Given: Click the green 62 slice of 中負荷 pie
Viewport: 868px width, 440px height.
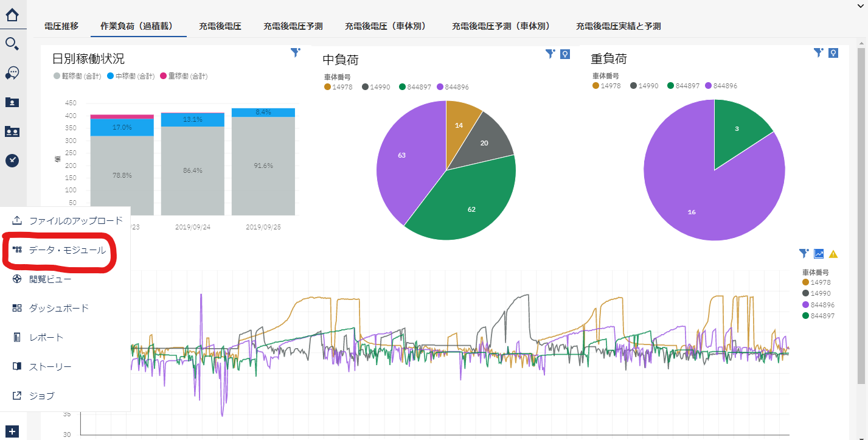Looking at the screenshot, I should [472, 209].
